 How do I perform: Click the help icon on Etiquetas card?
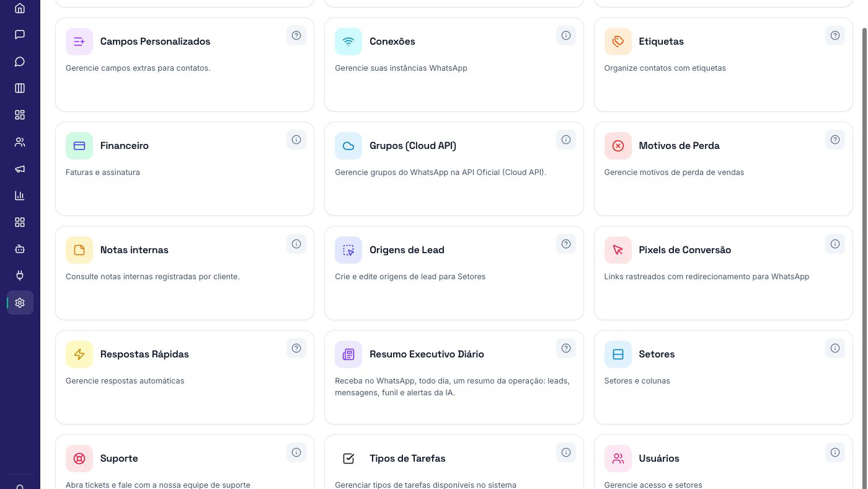[x=835, y=35]
